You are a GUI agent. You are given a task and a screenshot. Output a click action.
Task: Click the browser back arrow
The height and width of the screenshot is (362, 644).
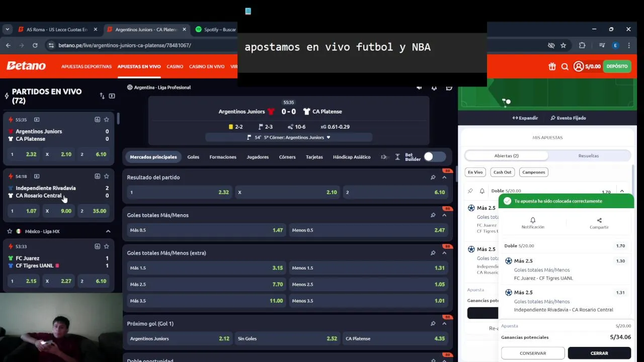pos(8,45)
